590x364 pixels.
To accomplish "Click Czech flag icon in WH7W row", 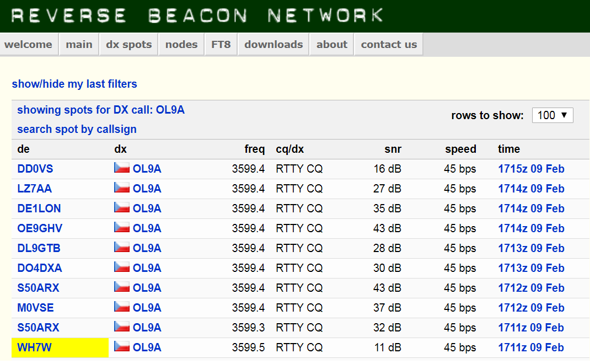I will (121, 346).
